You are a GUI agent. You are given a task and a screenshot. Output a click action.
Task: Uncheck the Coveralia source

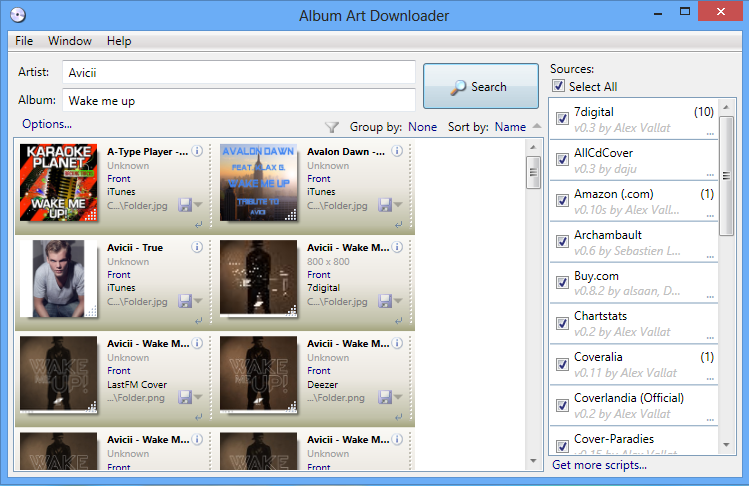click(562, 365)
